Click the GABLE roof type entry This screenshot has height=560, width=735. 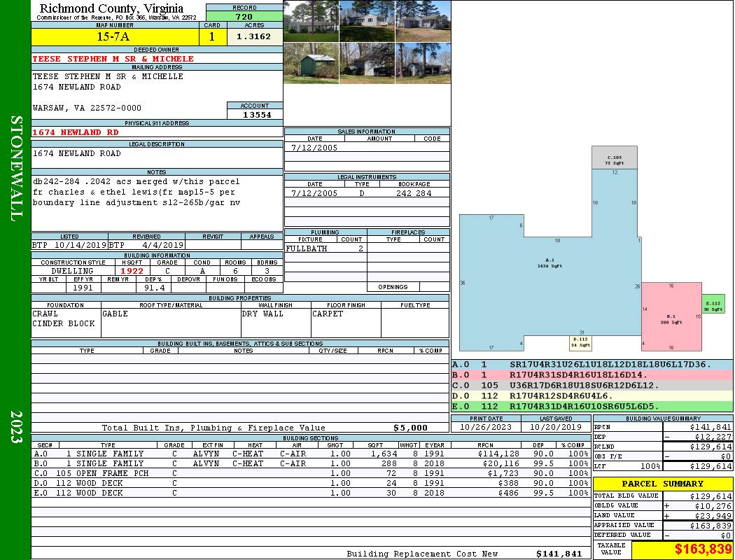115,314
